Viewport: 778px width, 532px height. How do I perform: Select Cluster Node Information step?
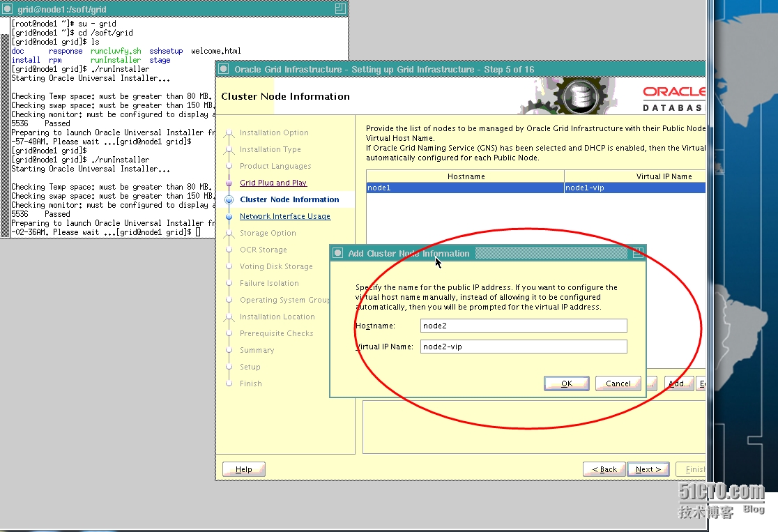[289, 199]
